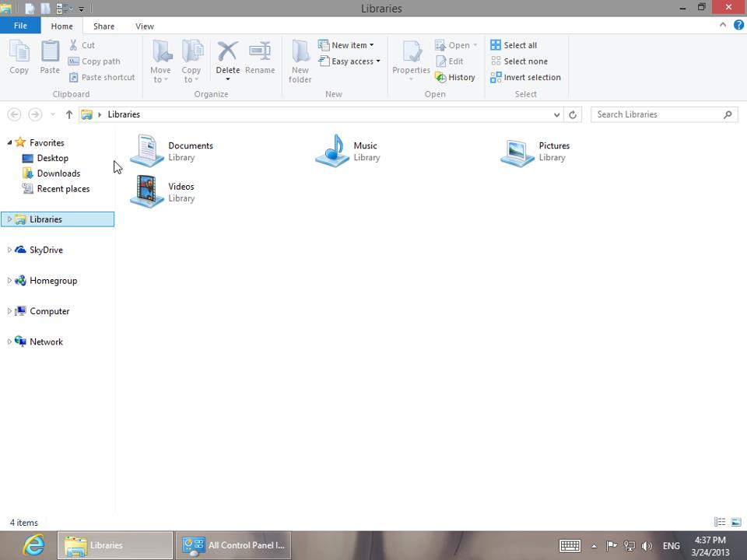This screenshot has height=560, width=747.
Task: Select the Pictures library icon
Action: (x=517, y=152)
